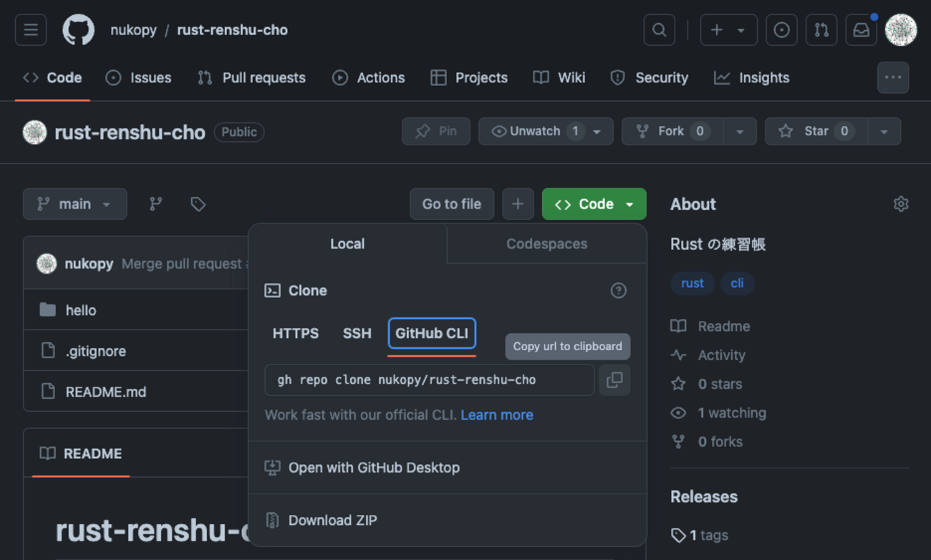This screenshot has width=931, height=560.
Task: Open the 1 tags link
Action: coord(700,535)
